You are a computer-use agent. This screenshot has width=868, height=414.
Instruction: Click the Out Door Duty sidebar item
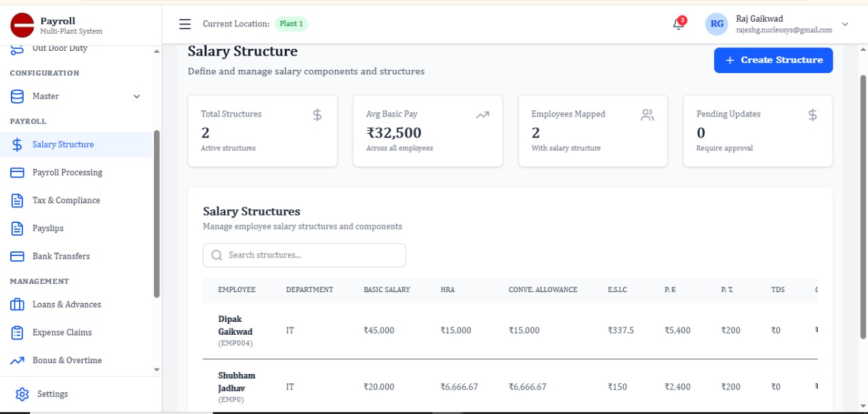[x=60, y=49]
